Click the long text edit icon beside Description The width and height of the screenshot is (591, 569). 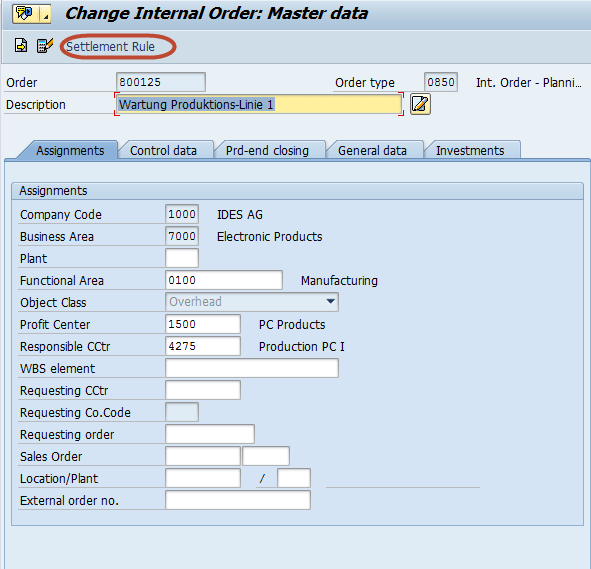click(x=420, y=104)
